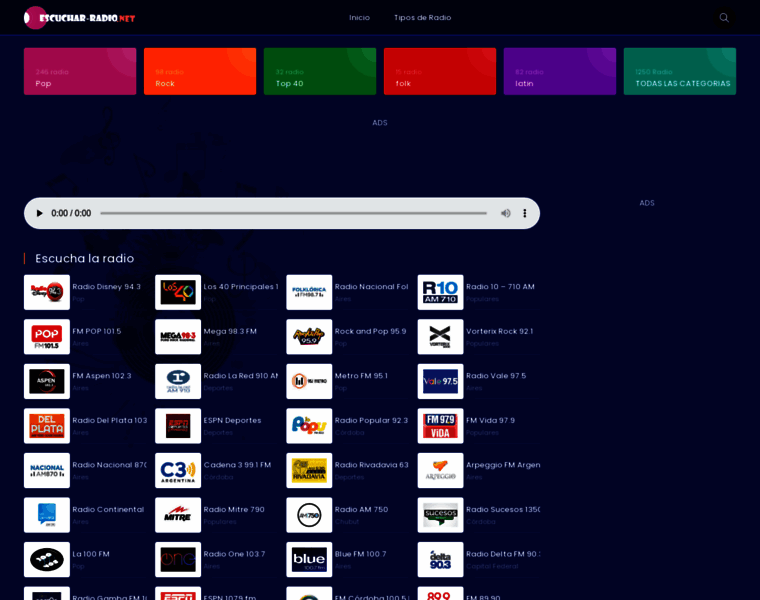The width and height of the screenshot is (760, 600).
Task: Open Mega 98.3 FM station link
Action: (x=230, y=331)
